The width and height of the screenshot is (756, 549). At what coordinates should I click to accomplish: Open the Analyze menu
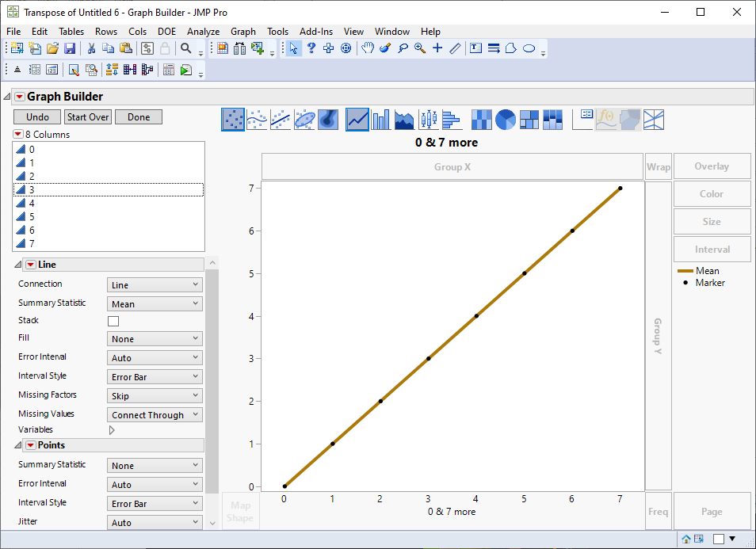(203, 31)
